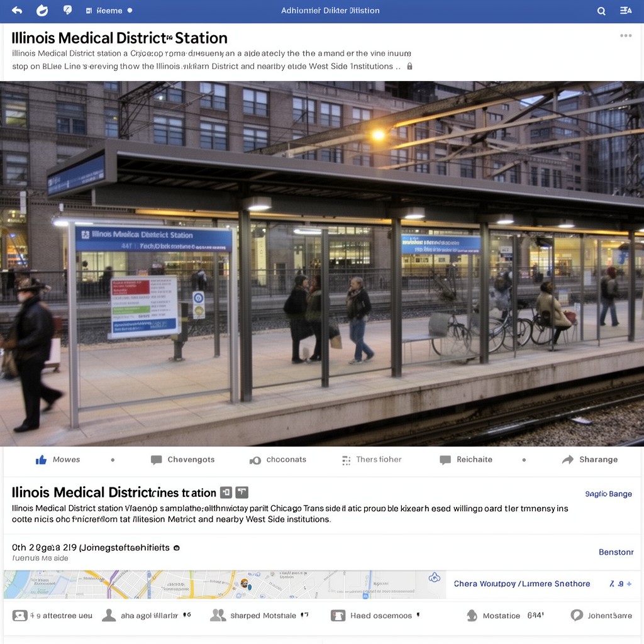Click the dot indicator after Home tab
Screen dimensions: 644x644
(x=130, y=11)
